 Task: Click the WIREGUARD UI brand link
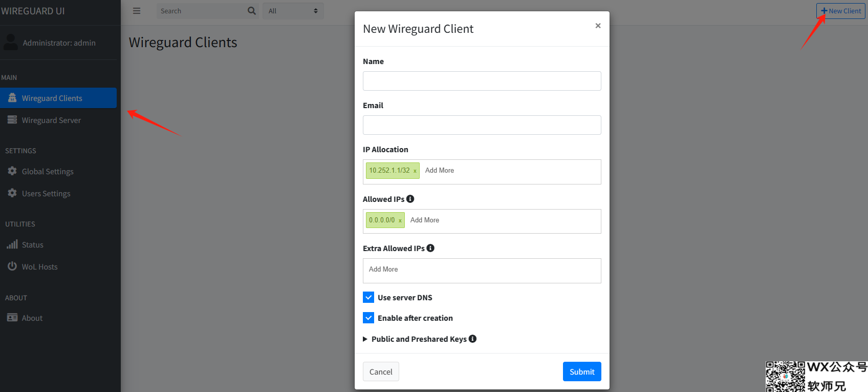(x=33, y=11)
